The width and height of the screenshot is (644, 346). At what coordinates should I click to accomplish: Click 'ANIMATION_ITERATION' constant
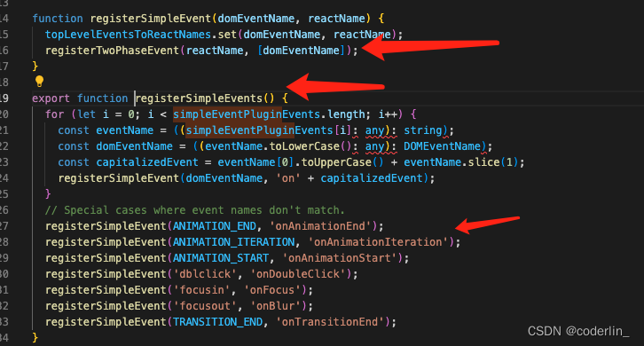coord(233,242)
